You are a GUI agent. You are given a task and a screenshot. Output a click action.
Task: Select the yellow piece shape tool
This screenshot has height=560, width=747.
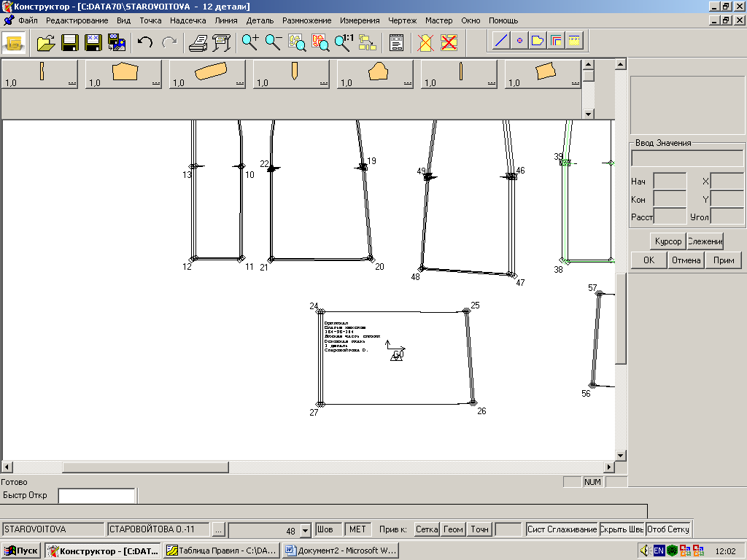point(538,41)
